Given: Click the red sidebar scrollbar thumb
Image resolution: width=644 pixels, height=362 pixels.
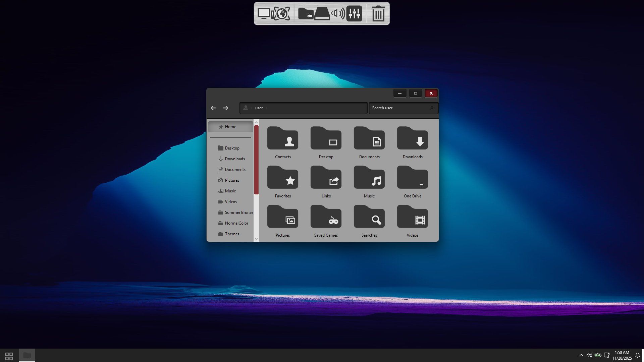Looking at the screenshot, I should click(x=256, y=160).
